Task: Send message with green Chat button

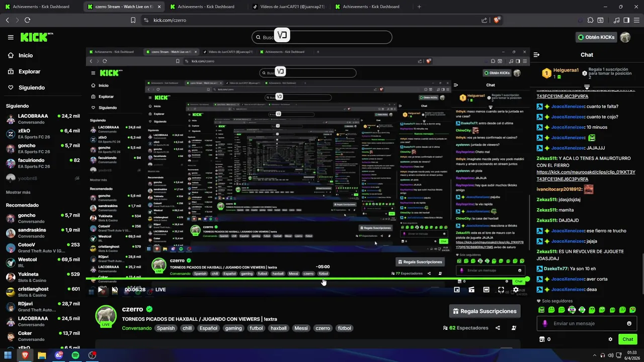Action: (x=627, y=339)
